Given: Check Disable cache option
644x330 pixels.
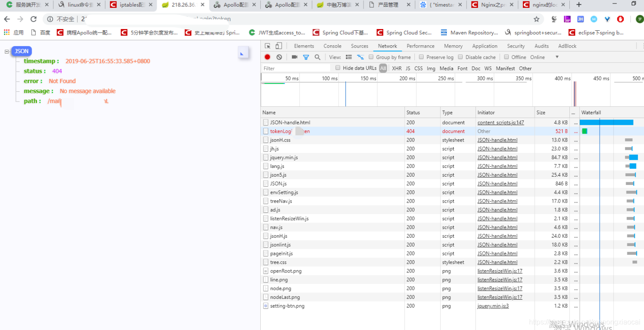Looking at the screenshot, I should (461, 57).
